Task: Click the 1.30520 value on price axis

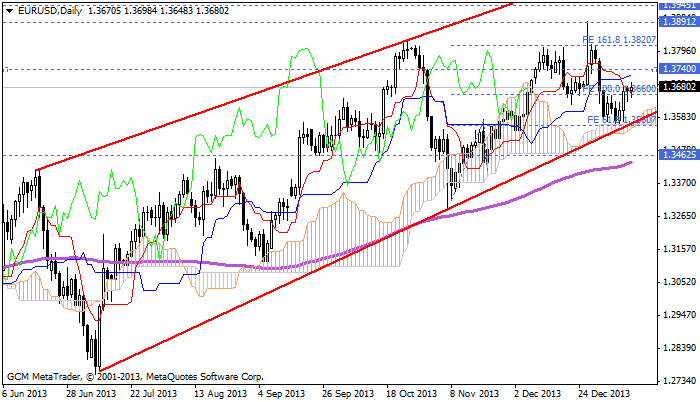Action: tap(680, 282)
